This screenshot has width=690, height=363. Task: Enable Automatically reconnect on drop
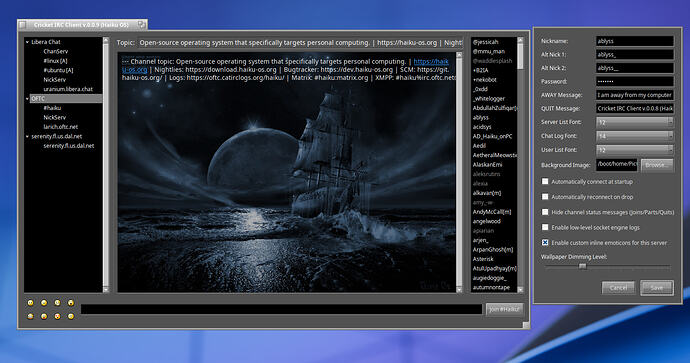[545, 197]
